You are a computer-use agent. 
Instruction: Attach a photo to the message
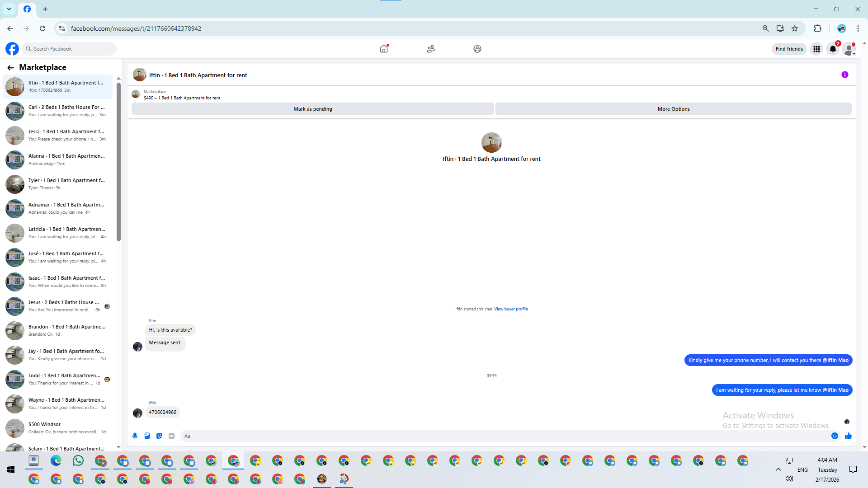[147, 436]
